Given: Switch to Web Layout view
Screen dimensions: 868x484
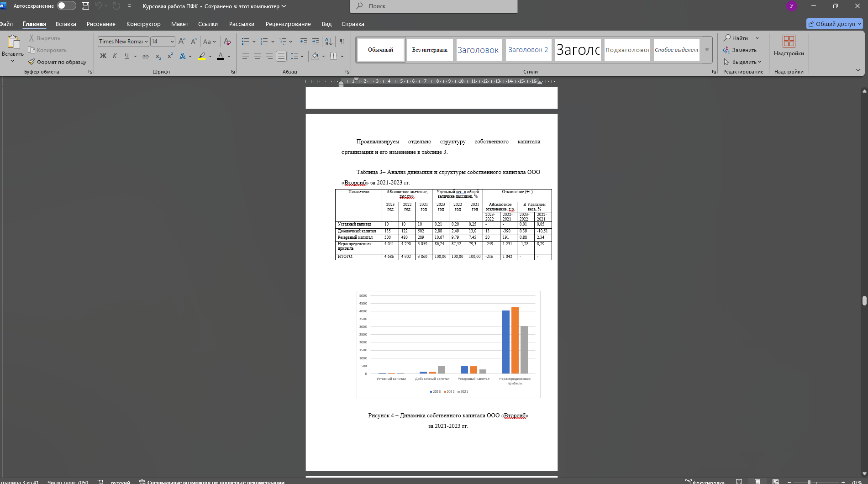Looking at the screenshot, I should click(775, 482).
